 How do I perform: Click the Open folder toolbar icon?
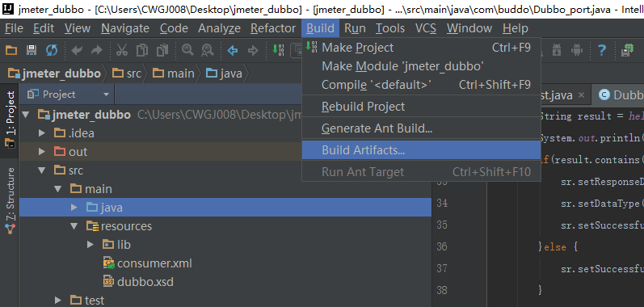point(11,50)
